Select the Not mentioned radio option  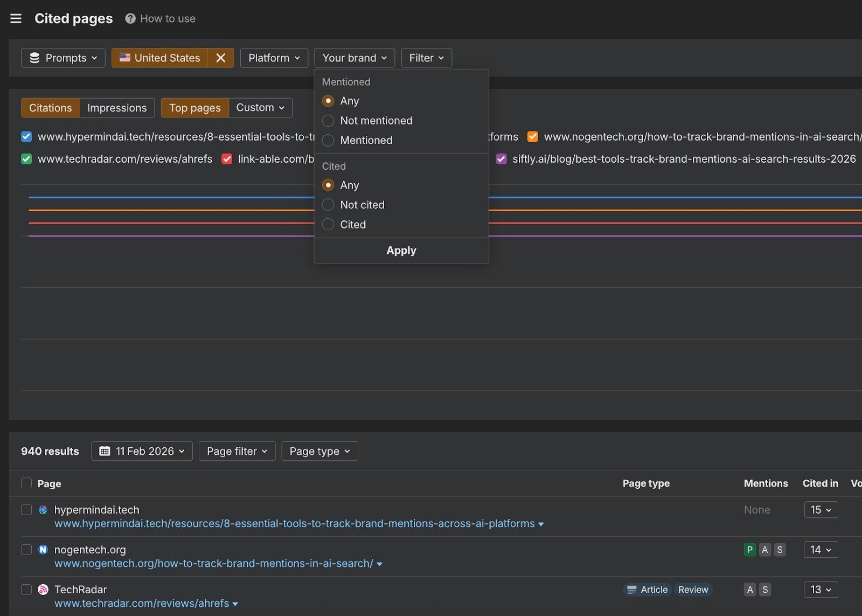[x=328, y=121]
